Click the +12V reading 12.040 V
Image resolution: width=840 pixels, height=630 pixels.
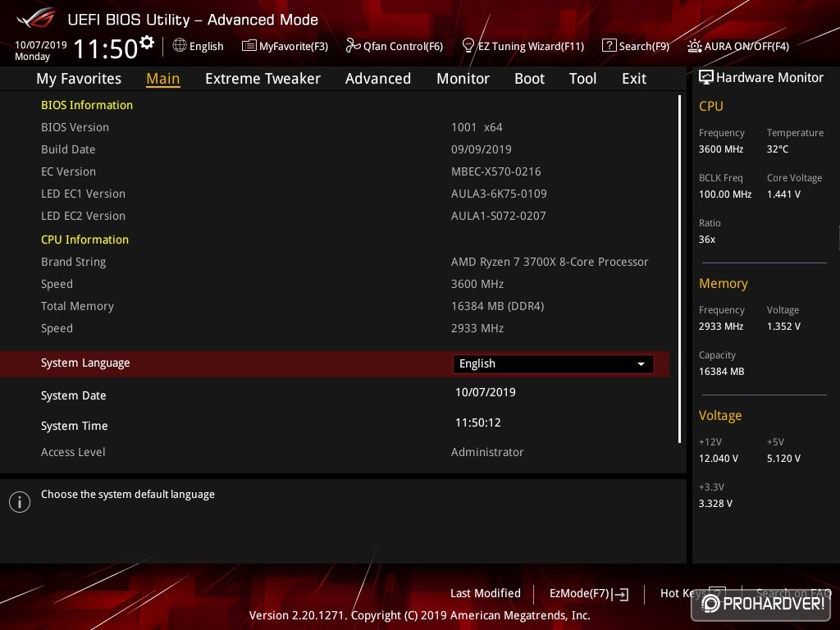[x=719, y=458]
